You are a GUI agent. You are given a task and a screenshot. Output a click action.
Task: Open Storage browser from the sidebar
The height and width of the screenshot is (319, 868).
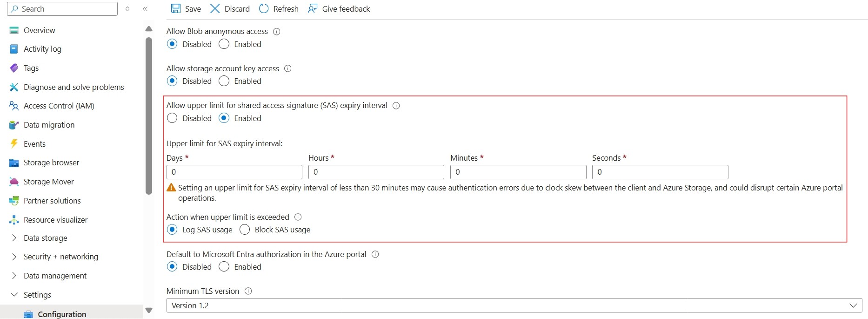click(x=51, y=163)
